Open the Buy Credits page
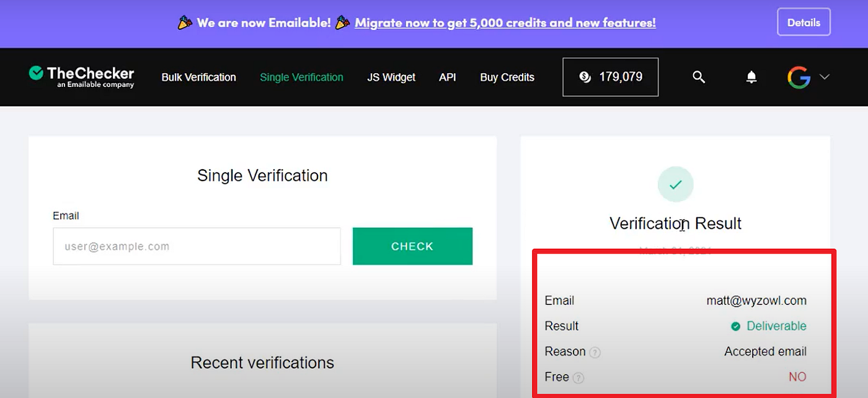868x398 pixels. 507,77
